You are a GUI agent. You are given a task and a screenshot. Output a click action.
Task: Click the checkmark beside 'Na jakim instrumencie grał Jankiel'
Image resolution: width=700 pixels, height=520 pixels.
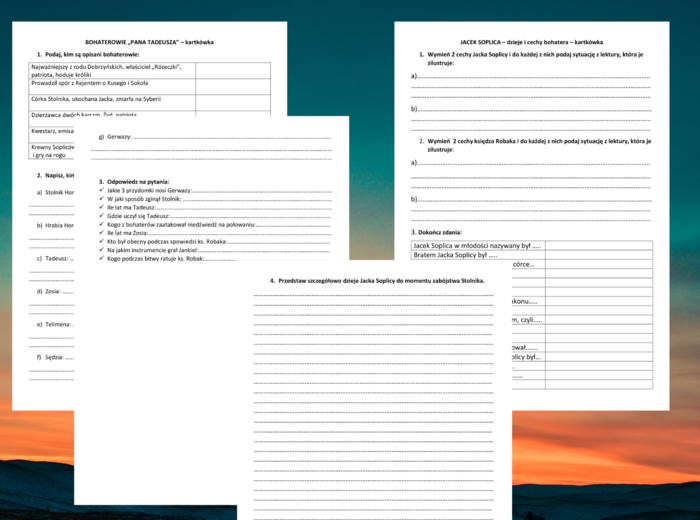[x=102, y=250]
